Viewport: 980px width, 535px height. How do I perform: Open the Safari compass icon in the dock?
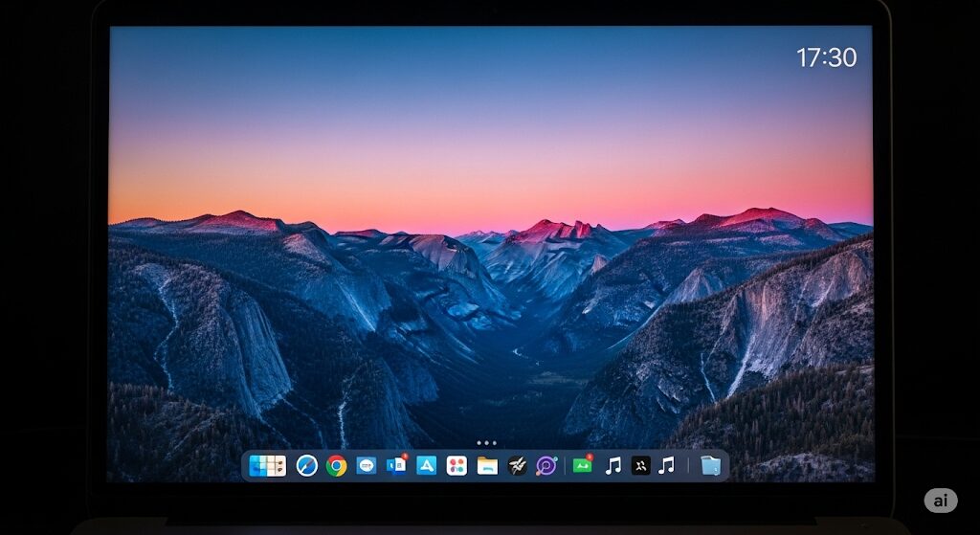(306, 466)
